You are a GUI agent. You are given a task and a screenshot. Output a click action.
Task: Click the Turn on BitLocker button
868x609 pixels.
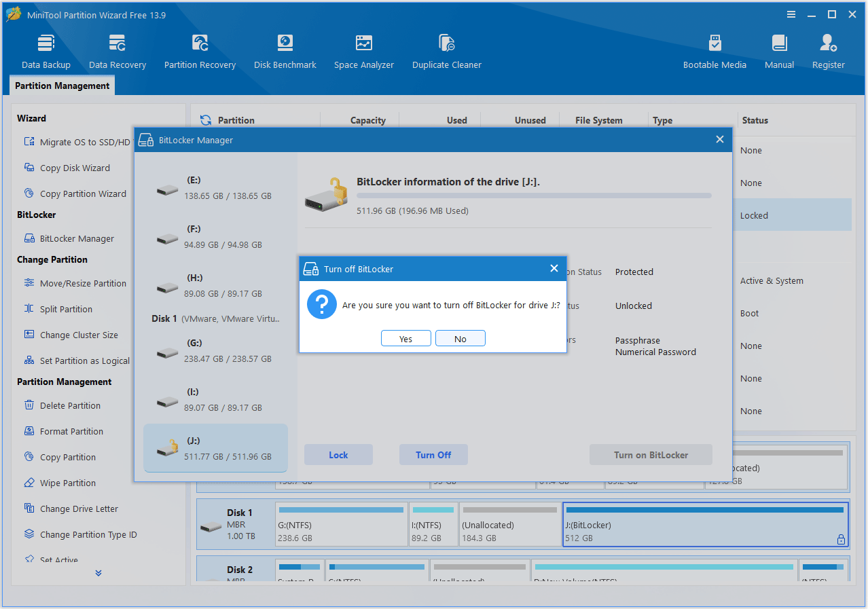(651, 455)
